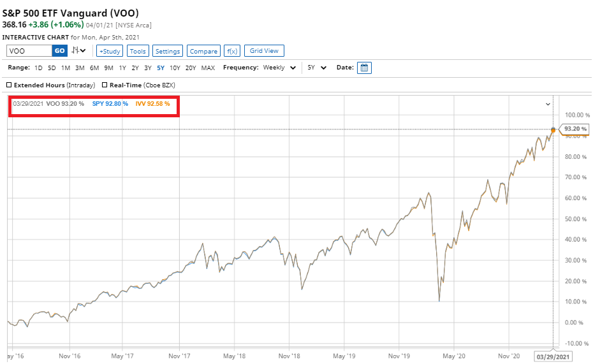600x364 pixels.
Task: Select the 9M range
Action: (x=108, y=68)
